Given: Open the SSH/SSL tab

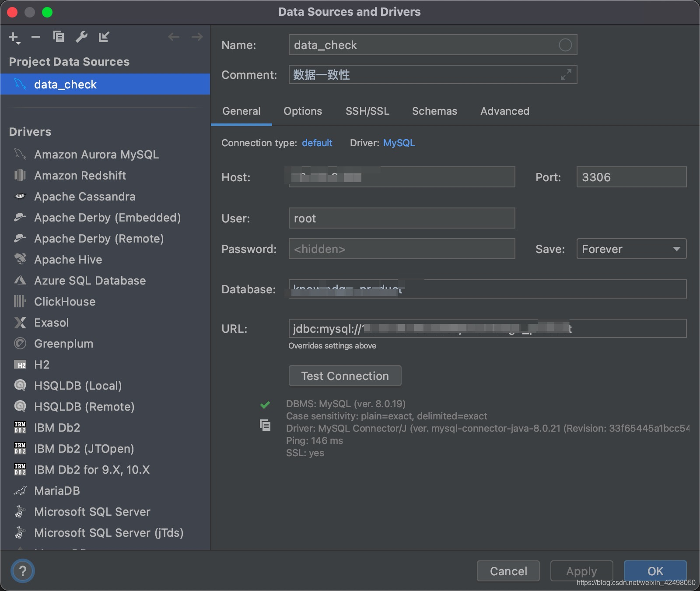Looking at the screenshot, I should (367, 111).
